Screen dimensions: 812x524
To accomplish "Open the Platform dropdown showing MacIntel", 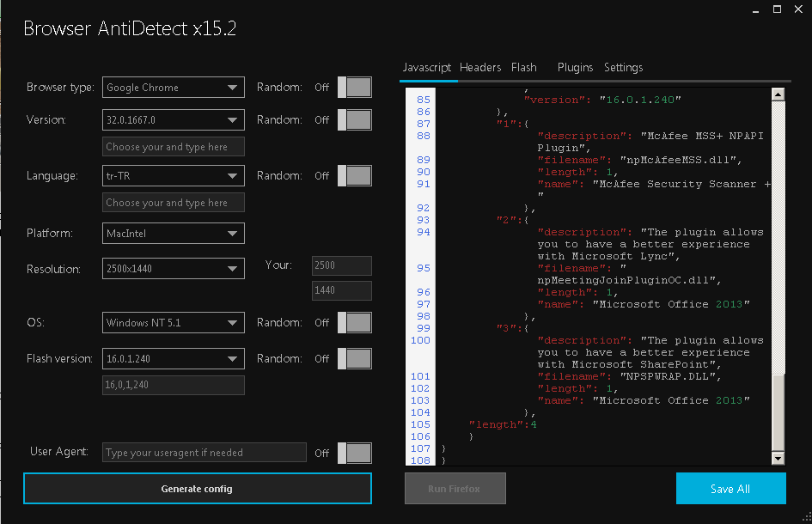I will [172, 233].
